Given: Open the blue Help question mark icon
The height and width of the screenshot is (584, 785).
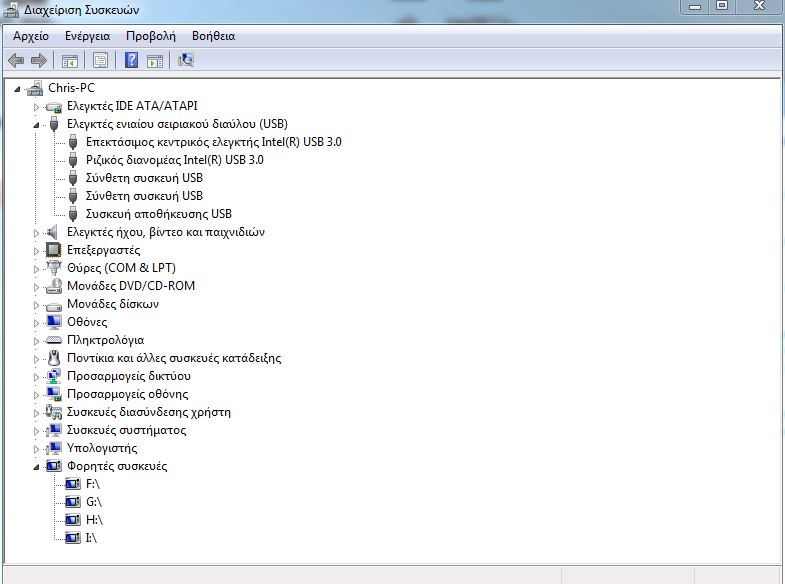Looking at the screenshot, I should point(131,61).
